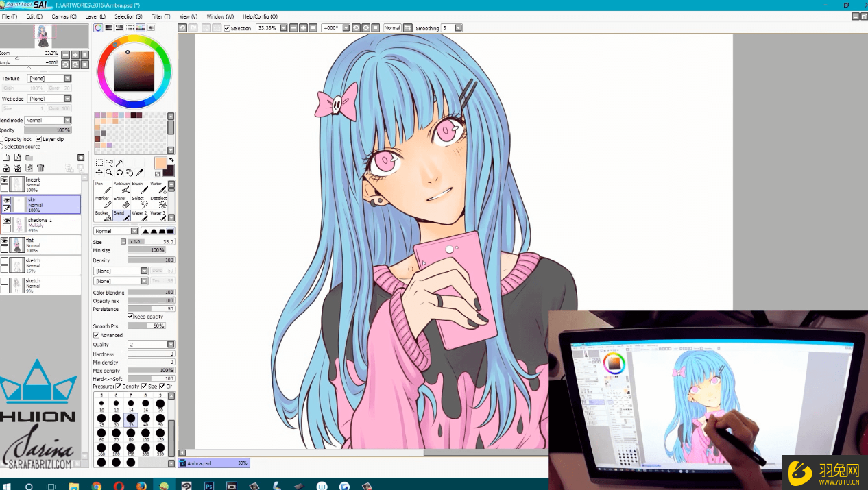Screen dimensions: 868x490
Task: Expand the Quality dropdown
Action: [x=171, y=345]
